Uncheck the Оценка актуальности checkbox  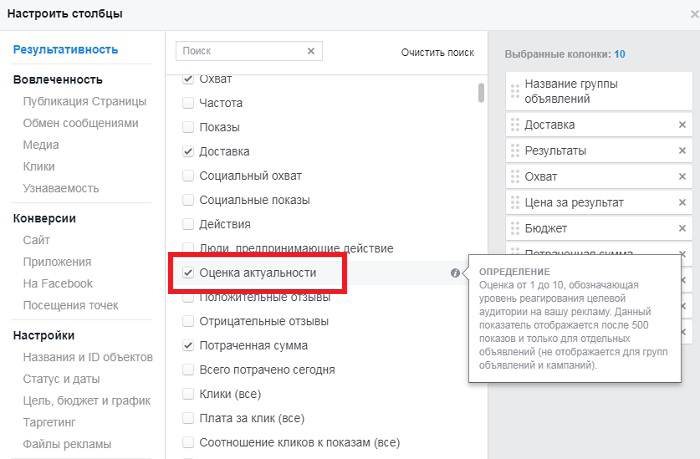pyautogui.click(x=188, y=272)
